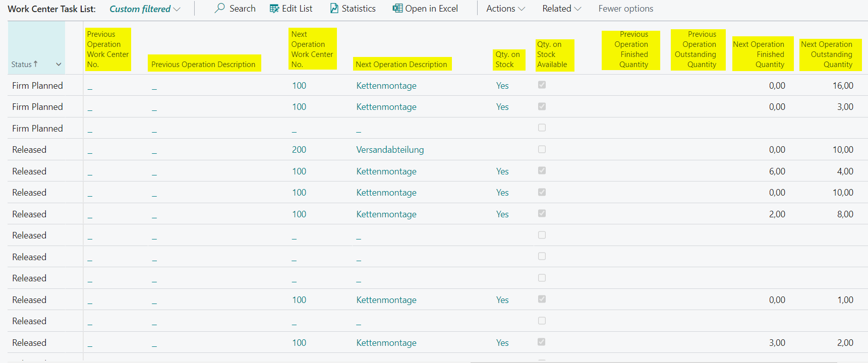Toggle Qty. on Stock Available checkbox in first row
Image resolution: width=868 pixels, height=363 pixels.
tap(542, 85)
